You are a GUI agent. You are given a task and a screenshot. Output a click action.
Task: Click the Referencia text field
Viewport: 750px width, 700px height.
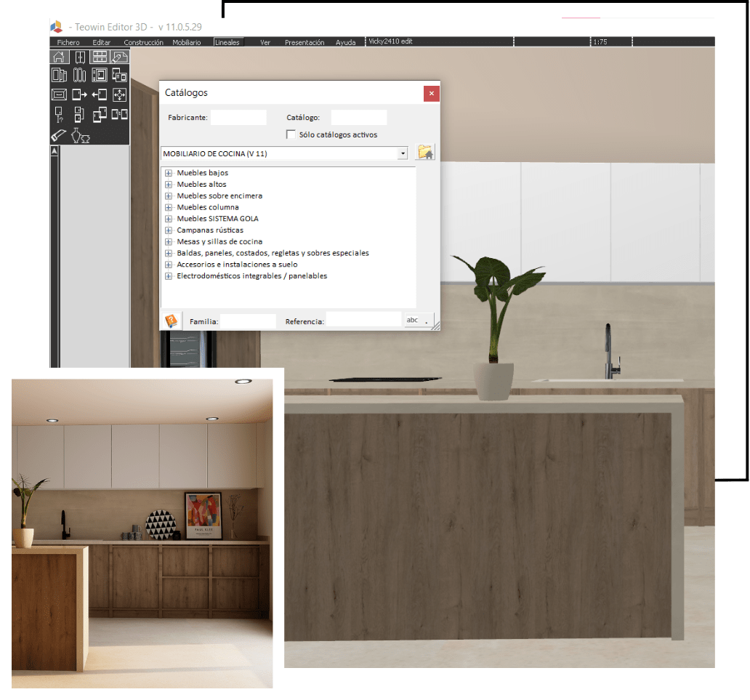(x=363, y=321)
